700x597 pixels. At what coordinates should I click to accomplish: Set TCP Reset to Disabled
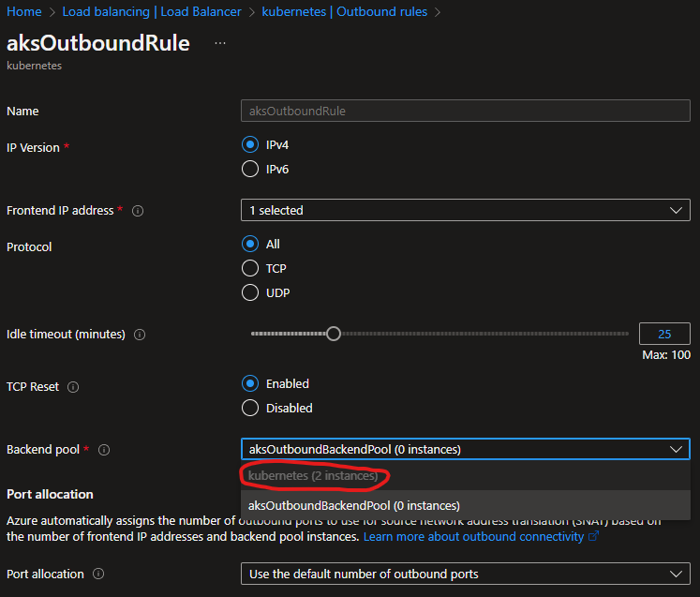pos(250,408)
